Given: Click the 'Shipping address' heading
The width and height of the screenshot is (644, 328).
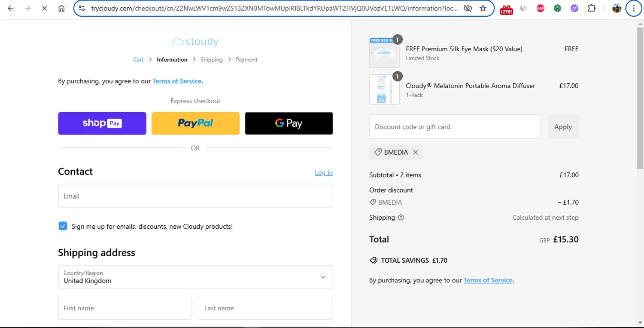Looking at the screenshot, I should click(x=97, y=252).
